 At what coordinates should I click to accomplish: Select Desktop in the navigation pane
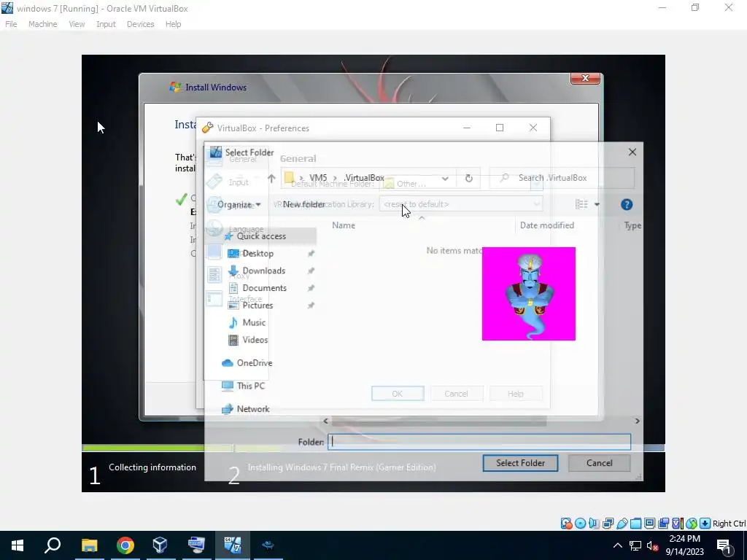pos(258,254)
